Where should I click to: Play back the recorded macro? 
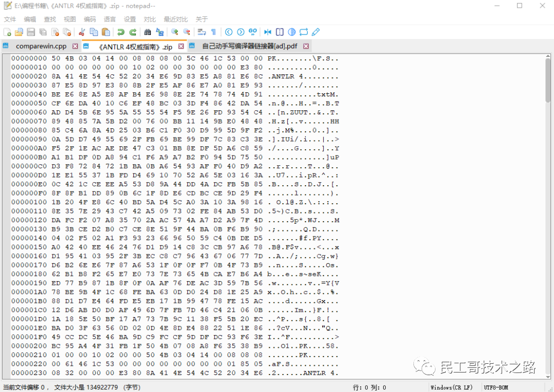pyautogui.click(x=241, y=32)
